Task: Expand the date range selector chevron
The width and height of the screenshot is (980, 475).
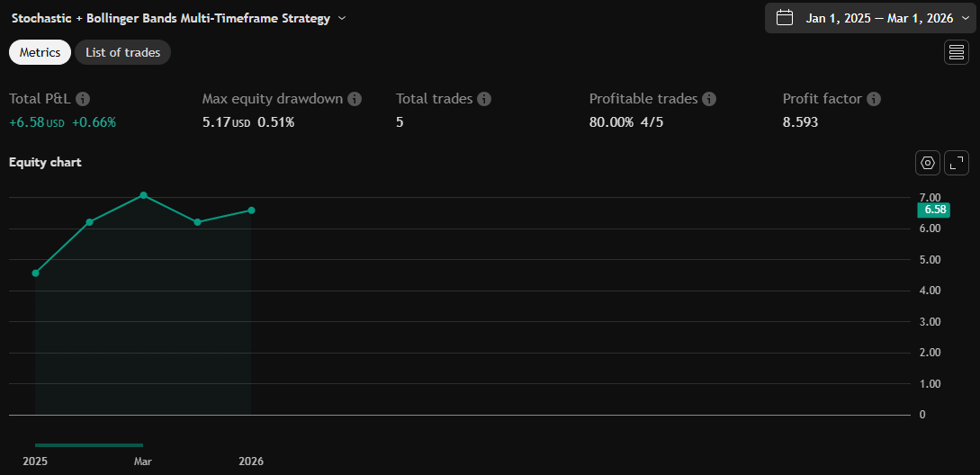Action: [x=966, y=18]
